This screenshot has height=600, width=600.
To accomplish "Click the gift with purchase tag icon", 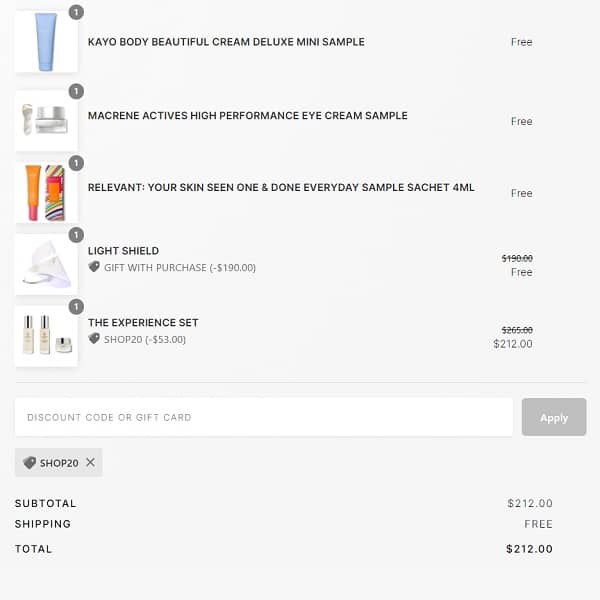I will pos(94,267).
